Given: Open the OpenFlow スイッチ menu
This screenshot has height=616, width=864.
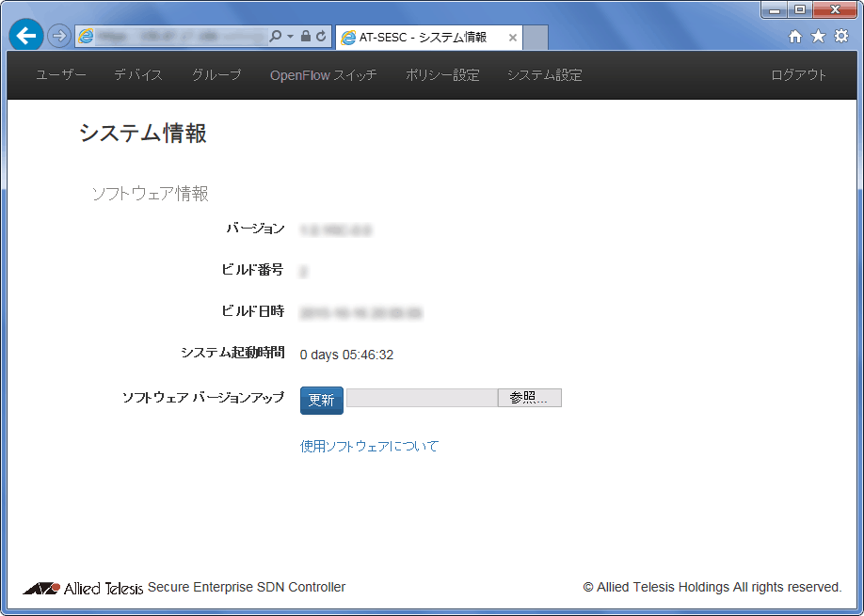Looking at the screenshot, I should pyautogui.click(x=324, y=75).
